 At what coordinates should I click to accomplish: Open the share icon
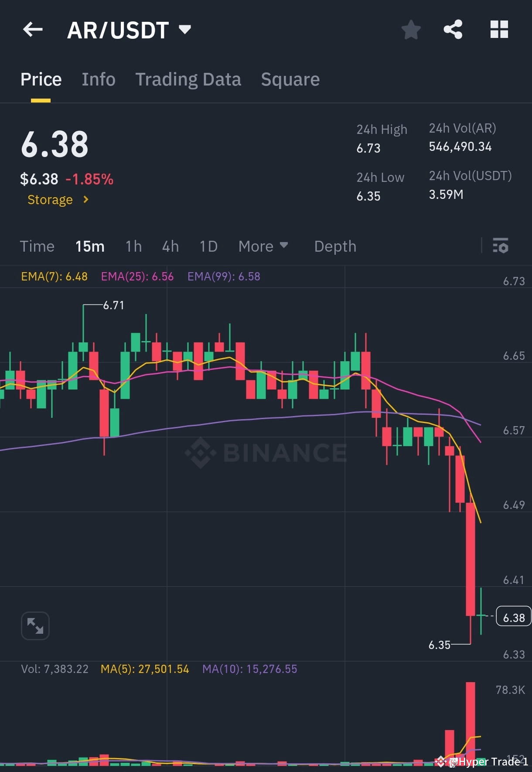click(453, 29)
